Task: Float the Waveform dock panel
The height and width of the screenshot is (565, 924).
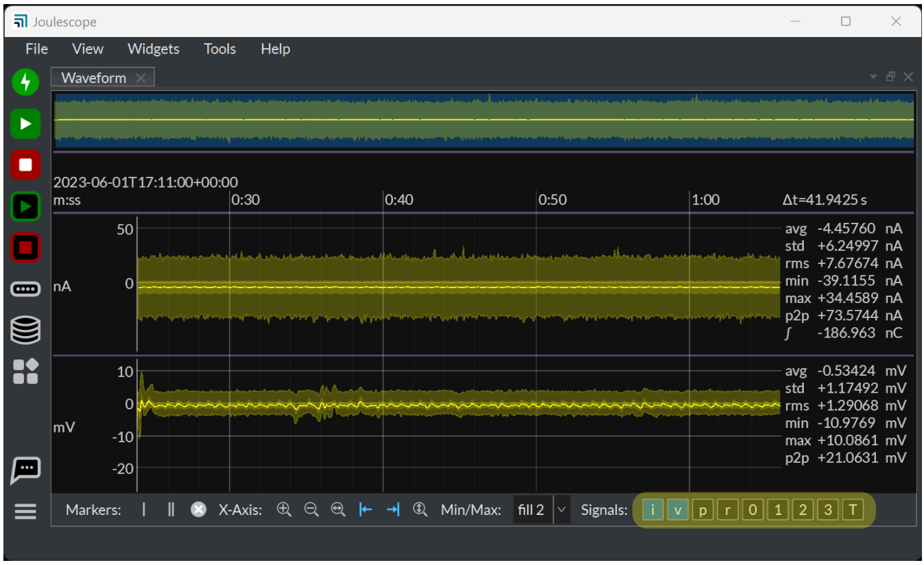Action: point(891,77)
